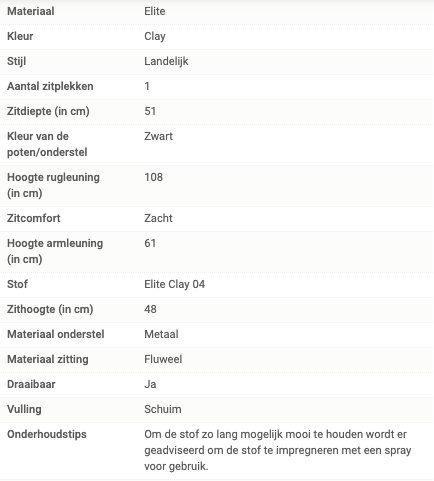
Task: Select the Materiaal zitting value Fluweel
Action: pyautogui.click(x=163, y=359)
